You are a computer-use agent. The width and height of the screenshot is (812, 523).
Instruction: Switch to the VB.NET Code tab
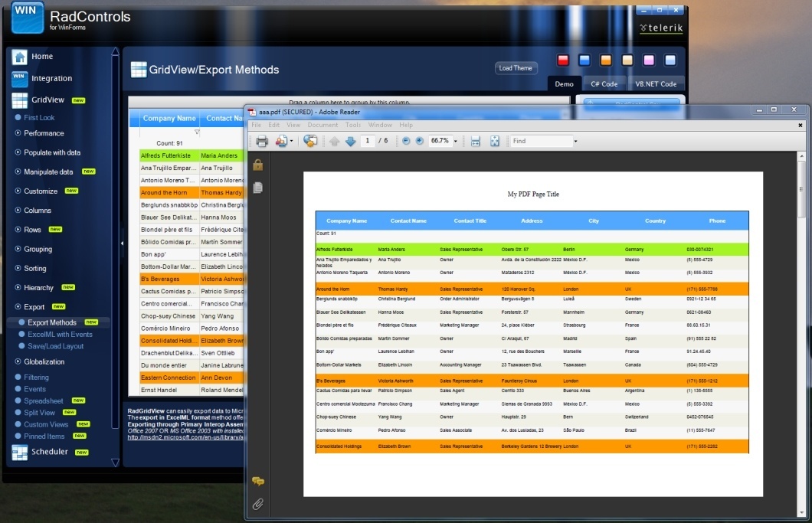(x=655, y=84)
